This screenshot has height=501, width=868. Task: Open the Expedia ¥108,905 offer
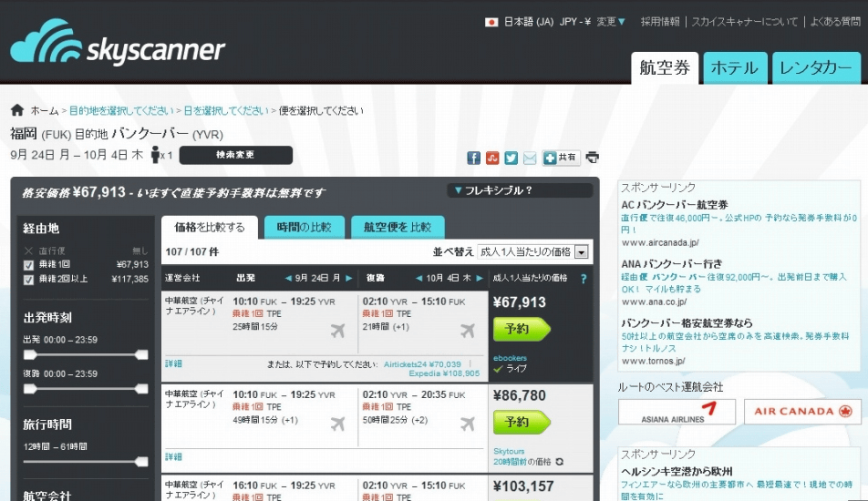coord(445,373)
